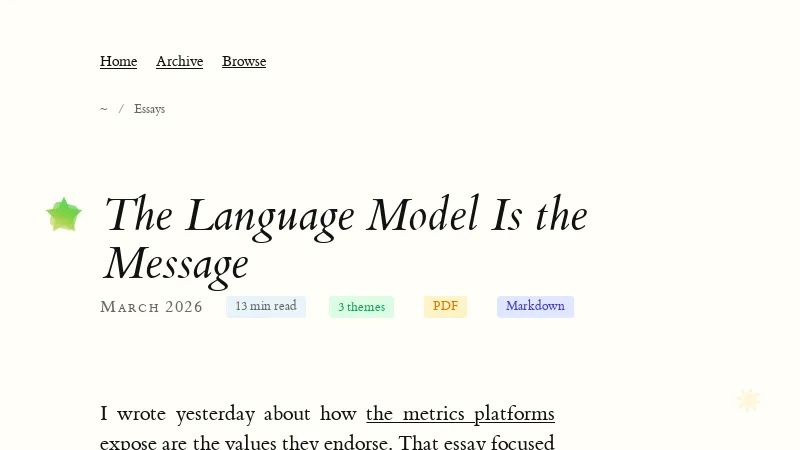Viewport: 800px width, 450px height.
Task: Navigate to the Essays breadcrumb
Action: coord(149,109)
